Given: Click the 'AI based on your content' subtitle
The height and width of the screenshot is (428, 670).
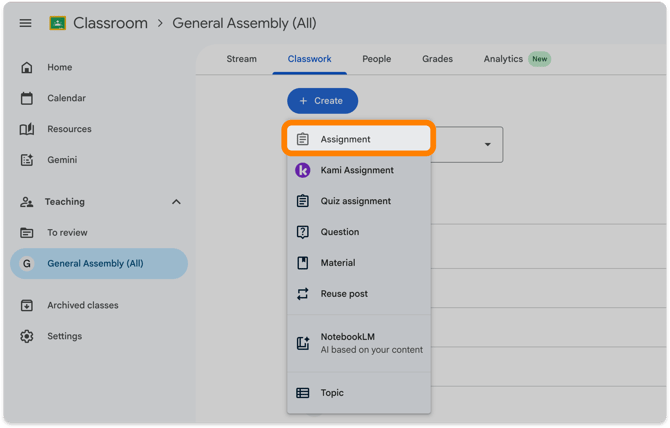Looking at the screenshot, I should click(372, 350).
